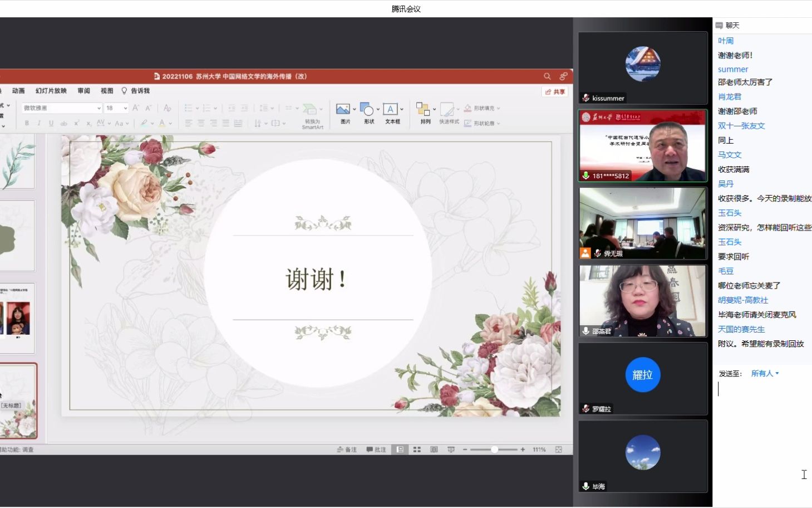Start slideshow from the status bar icon
The width and height of the screenshot is (812, 508).
(451, 449)
